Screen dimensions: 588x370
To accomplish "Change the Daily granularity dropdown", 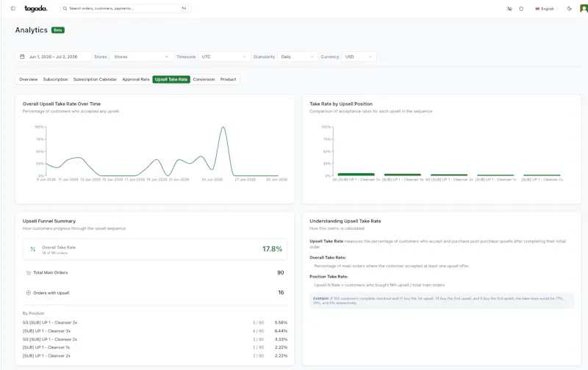I will pos(298,57).
